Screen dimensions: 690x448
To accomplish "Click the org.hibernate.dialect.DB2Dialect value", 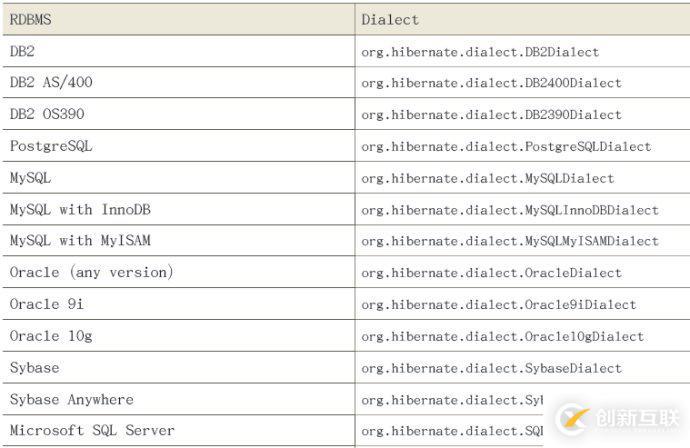I will [x=494, y=51].
